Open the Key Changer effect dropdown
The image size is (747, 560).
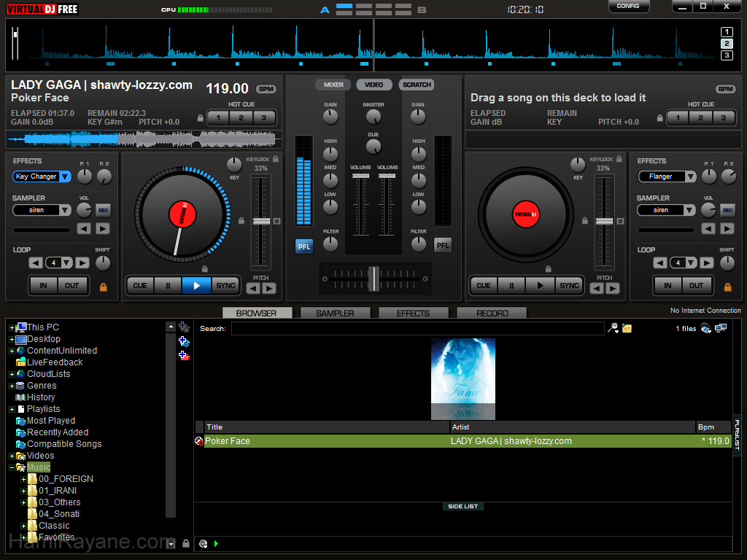(x=65, y=176)
